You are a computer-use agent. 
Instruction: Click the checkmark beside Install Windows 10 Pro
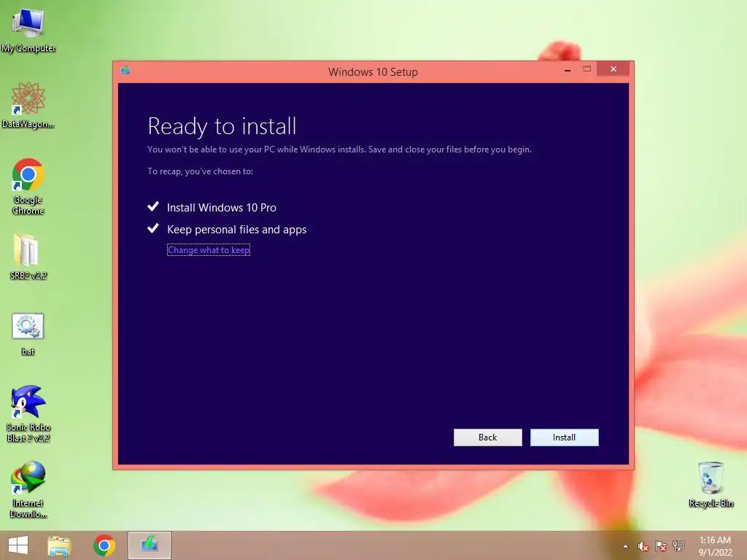[x=153, y=206]
